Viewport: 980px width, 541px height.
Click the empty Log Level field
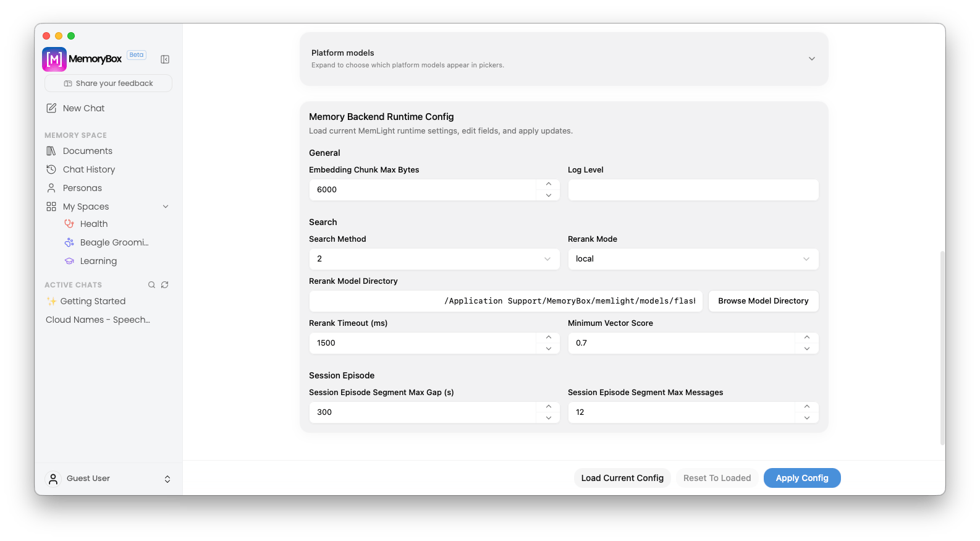tap(693, 190)
